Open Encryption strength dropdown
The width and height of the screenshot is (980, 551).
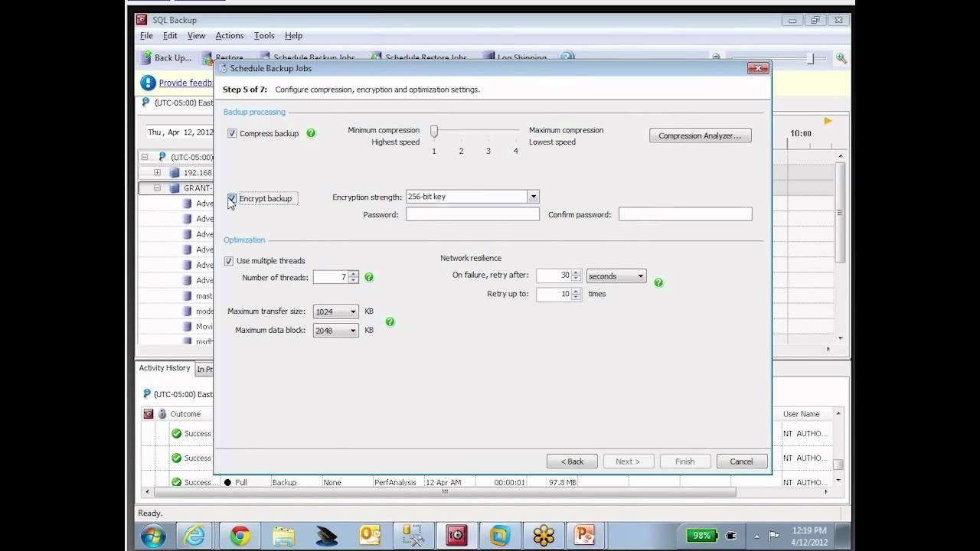click(533, 197)
